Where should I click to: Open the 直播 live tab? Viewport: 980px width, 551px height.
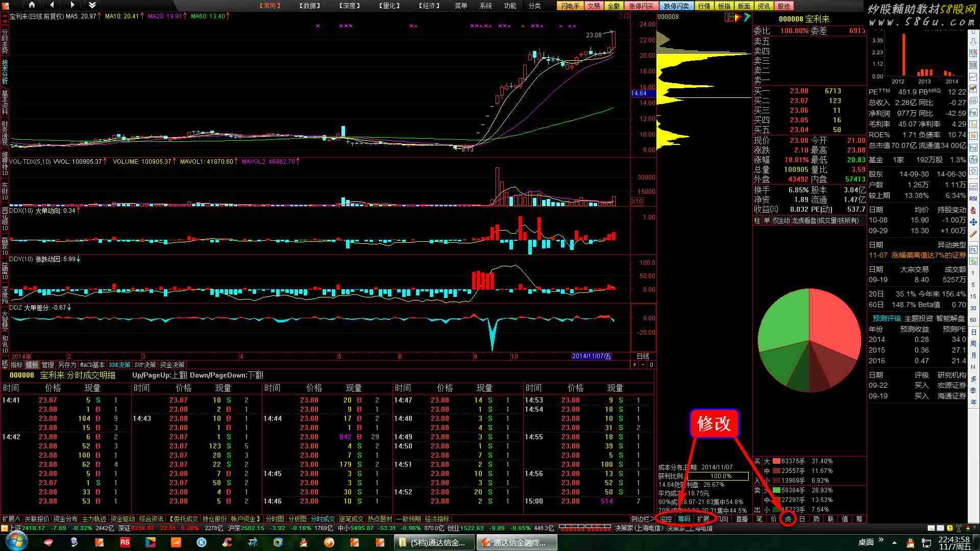pos(742,519)
